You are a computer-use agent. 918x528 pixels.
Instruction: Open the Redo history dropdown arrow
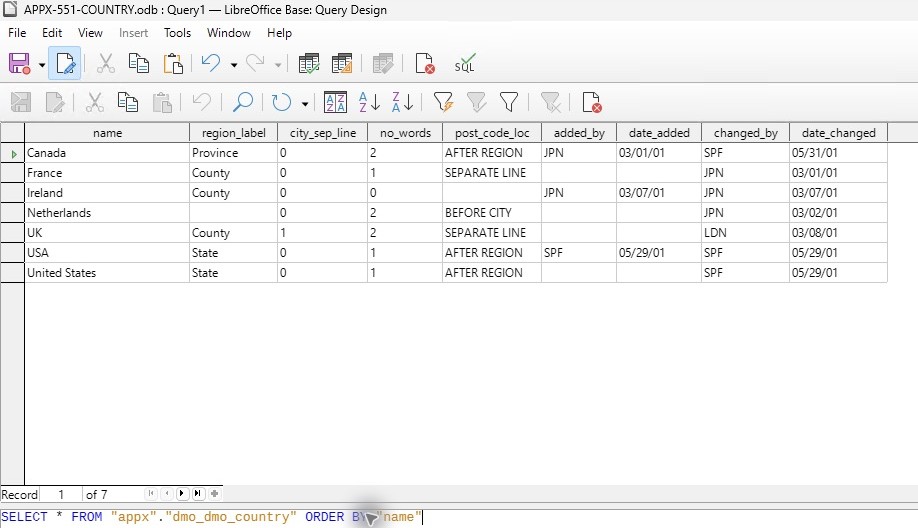click(x=278, y=64)
